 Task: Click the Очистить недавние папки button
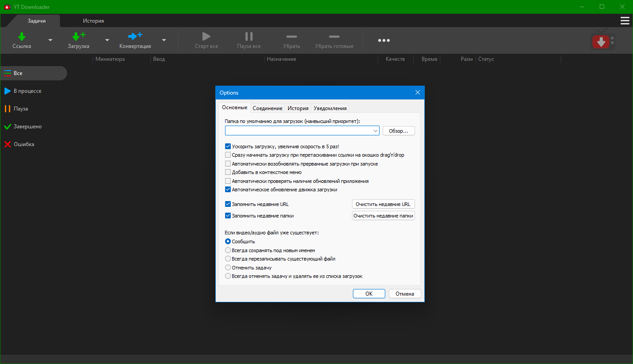tap(383, 216)
